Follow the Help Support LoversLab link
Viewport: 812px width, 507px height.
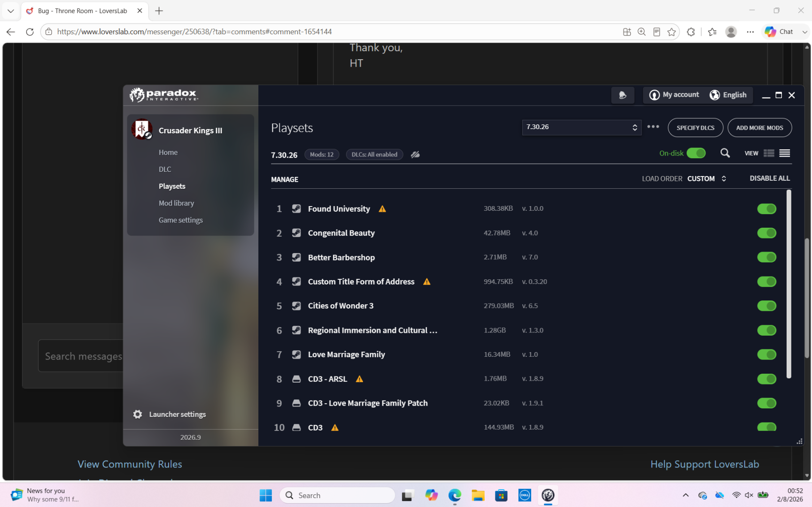(704, 464)
